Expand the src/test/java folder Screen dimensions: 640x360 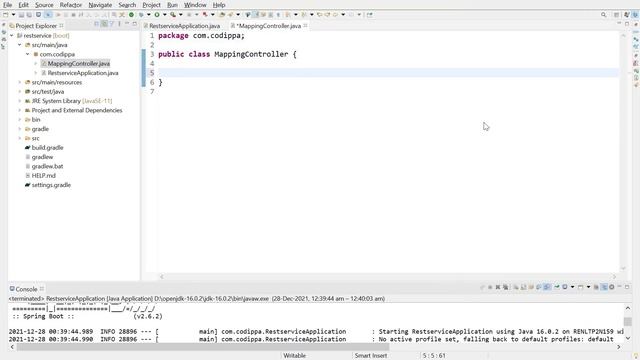pos(20,91)
